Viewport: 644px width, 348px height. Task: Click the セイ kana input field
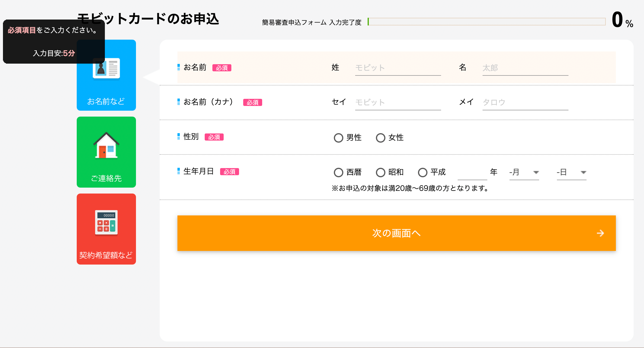[x=398, y=103]
